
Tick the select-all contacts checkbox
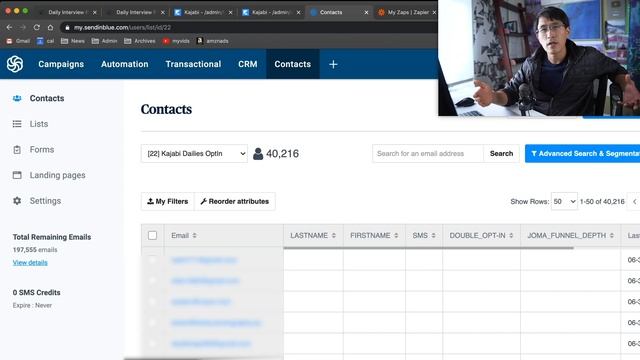[x=152, y=235]
